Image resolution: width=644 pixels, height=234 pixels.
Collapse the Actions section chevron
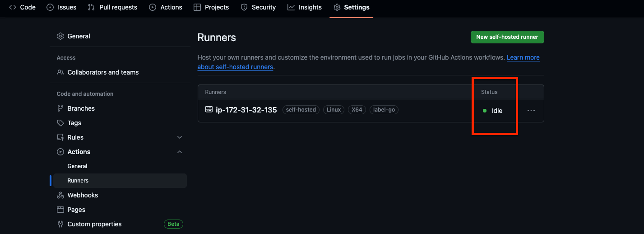180,152
